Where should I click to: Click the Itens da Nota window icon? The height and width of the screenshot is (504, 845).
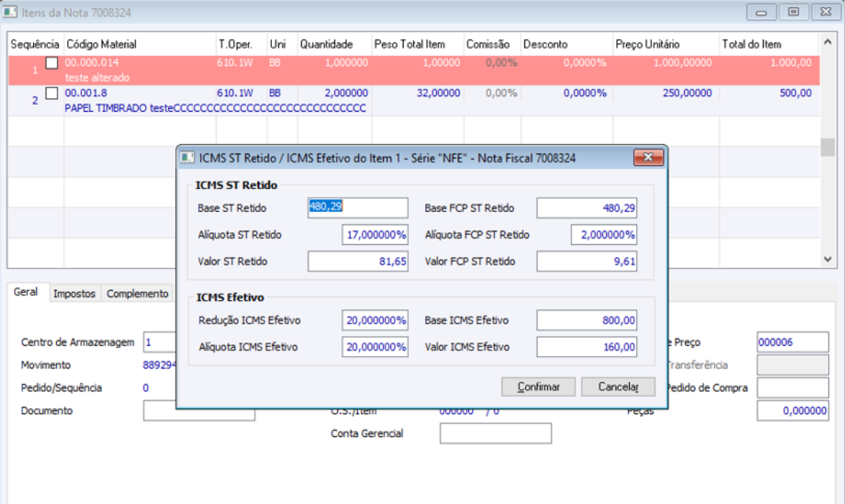pyautogui.click(x=9, y=12)
